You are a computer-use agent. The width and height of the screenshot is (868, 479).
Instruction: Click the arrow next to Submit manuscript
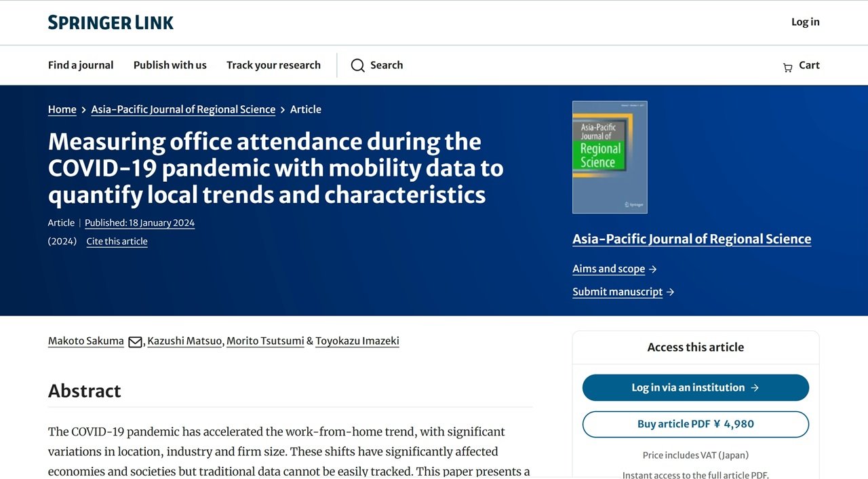pos(671,292)
